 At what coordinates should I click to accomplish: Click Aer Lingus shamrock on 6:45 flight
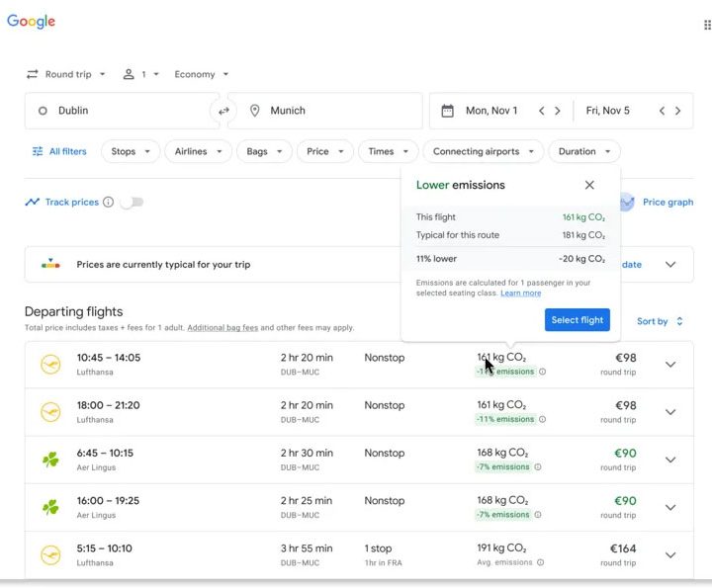[50, 460]
